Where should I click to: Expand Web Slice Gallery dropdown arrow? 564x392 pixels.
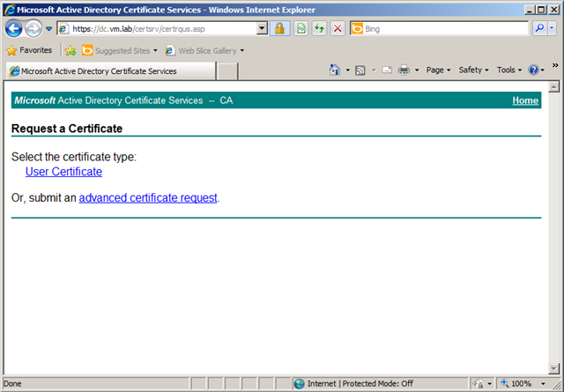click(242, 51)
